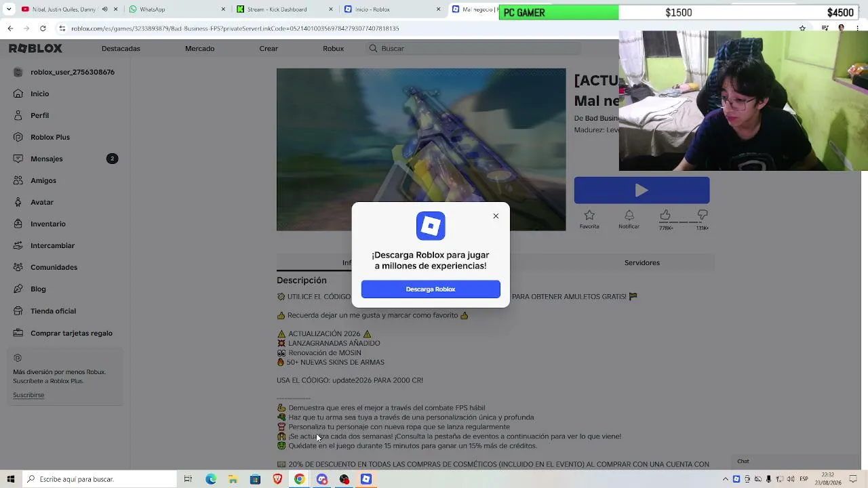868x488 pixels.
Task: Click the ESP language indicator
Action: pyautogui.click(x=804, y=479)
